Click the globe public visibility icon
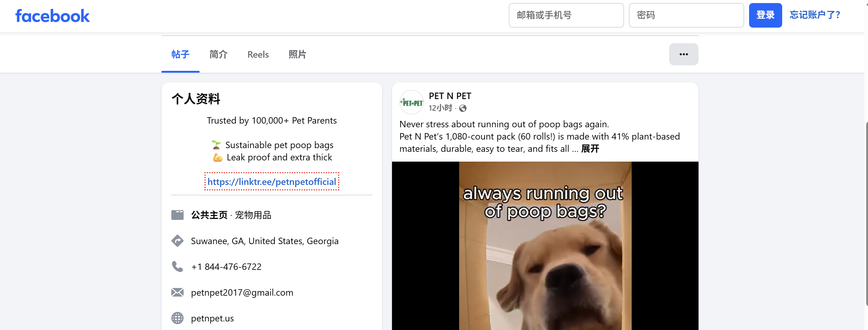This screenshot has width=868, height=330. pos(463,108)
